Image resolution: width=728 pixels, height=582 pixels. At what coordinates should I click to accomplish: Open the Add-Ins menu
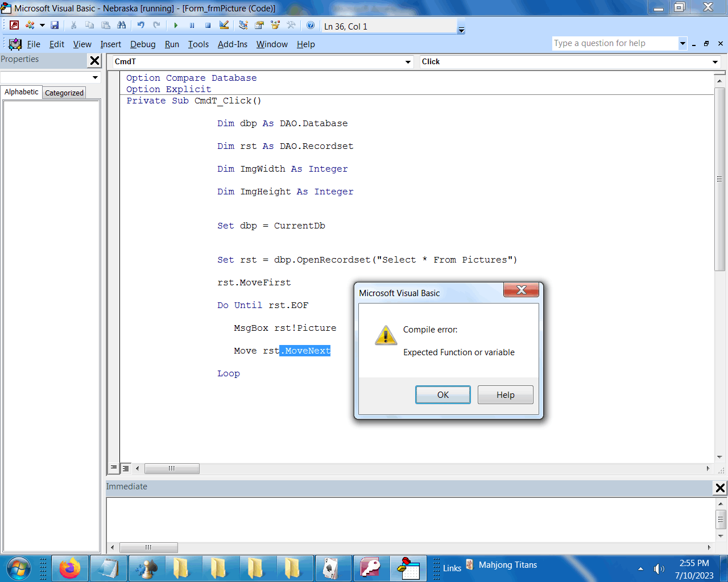pos(233,44)
